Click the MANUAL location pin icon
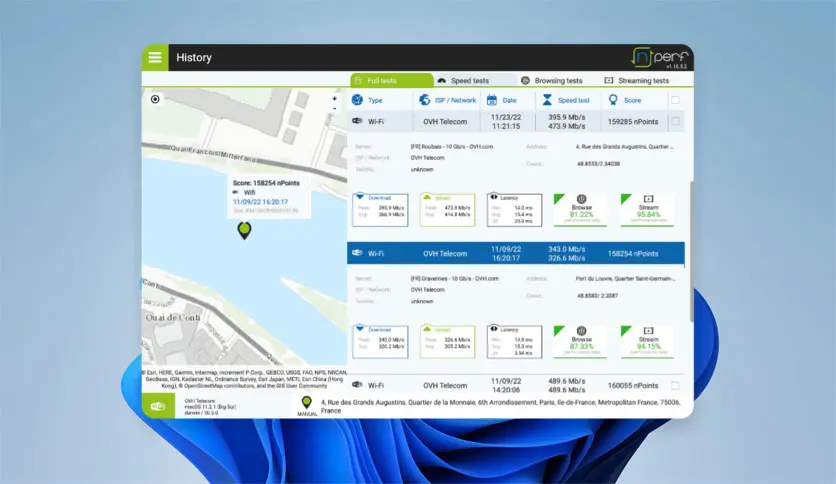836x484 pixels. (307, 403)
